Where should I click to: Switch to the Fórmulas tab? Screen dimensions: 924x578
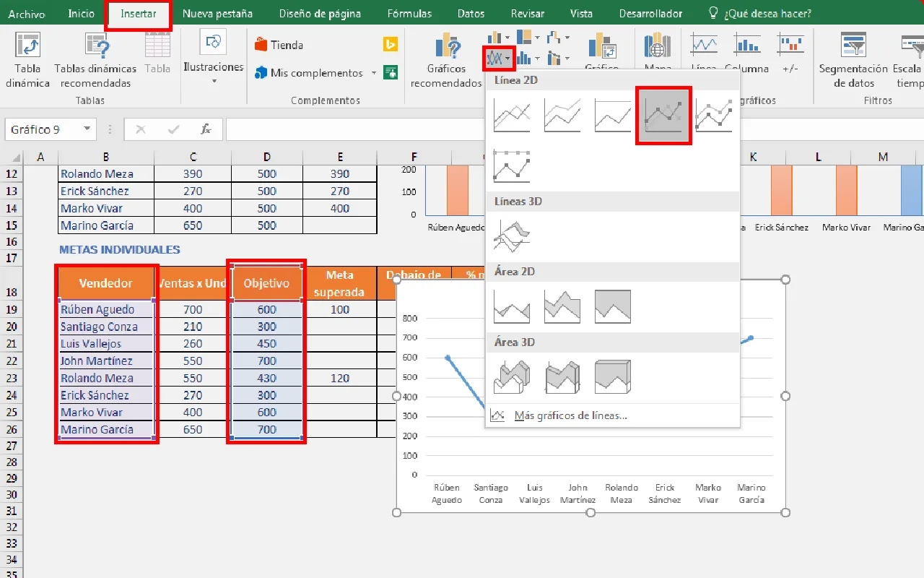pyautogui.click(x=409, y=14)
